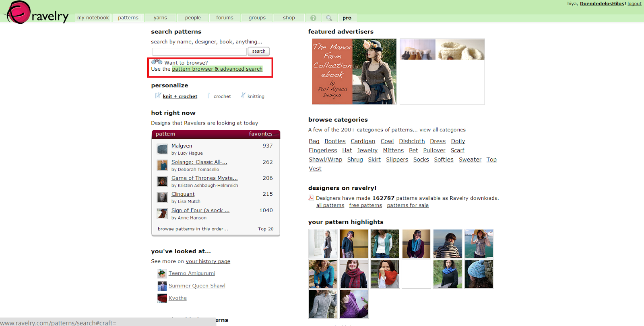Browse the Shawl/Wrap category
Image resolution: width=644 pixels, height=326 pixels.
tap(325, 160)
